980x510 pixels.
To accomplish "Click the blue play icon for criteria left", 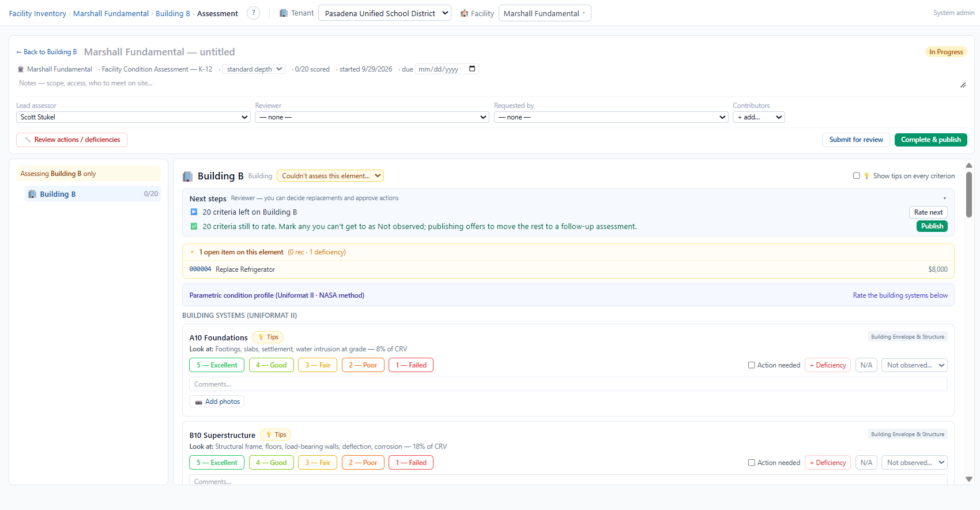I will (194, 212).
